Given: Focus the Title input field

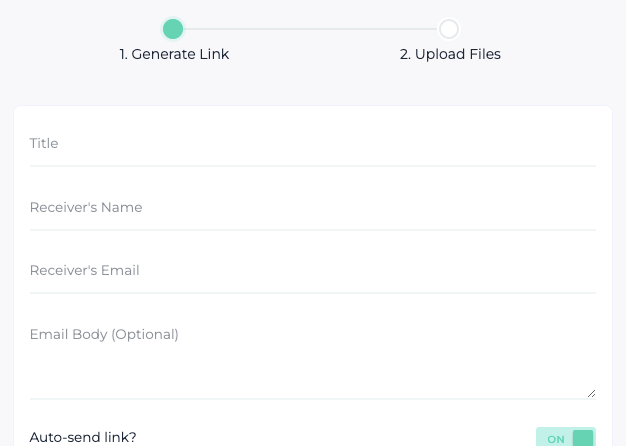Looking at the screenshot, I should click(312, 144).
